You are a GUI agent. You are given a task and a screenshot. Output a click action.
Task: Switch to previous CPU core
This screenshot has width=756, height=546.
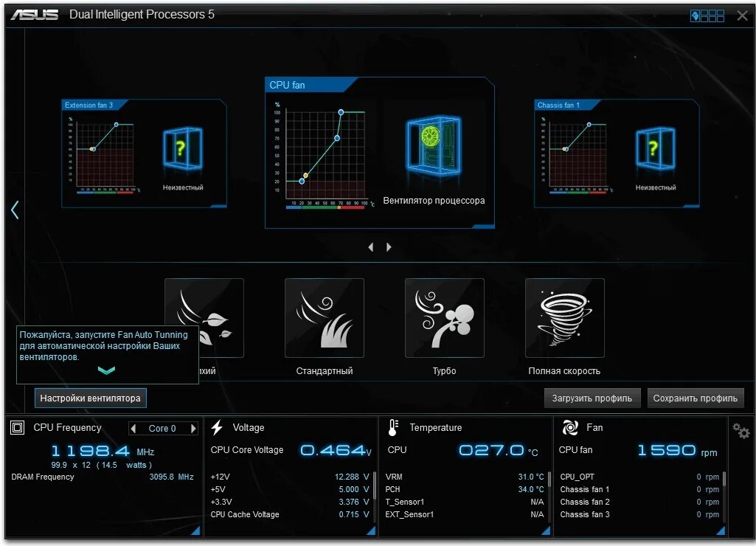133,428
